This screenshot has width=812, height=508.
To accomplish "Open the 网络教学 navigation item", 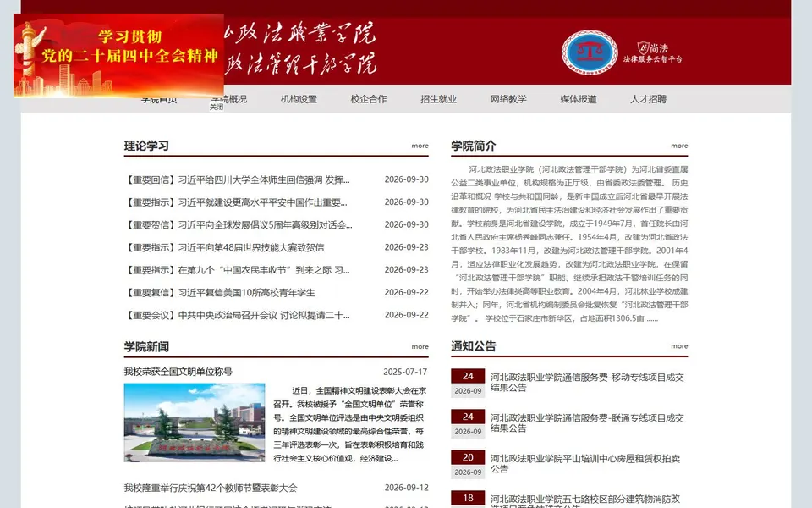I will tap(508, 99).
